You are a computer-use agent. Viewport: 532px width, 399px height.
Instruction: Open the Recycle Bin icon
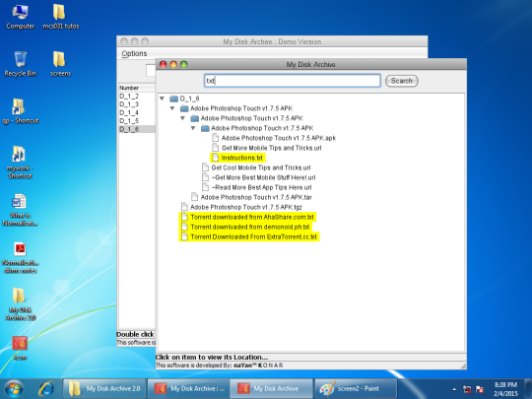[20, 64]
